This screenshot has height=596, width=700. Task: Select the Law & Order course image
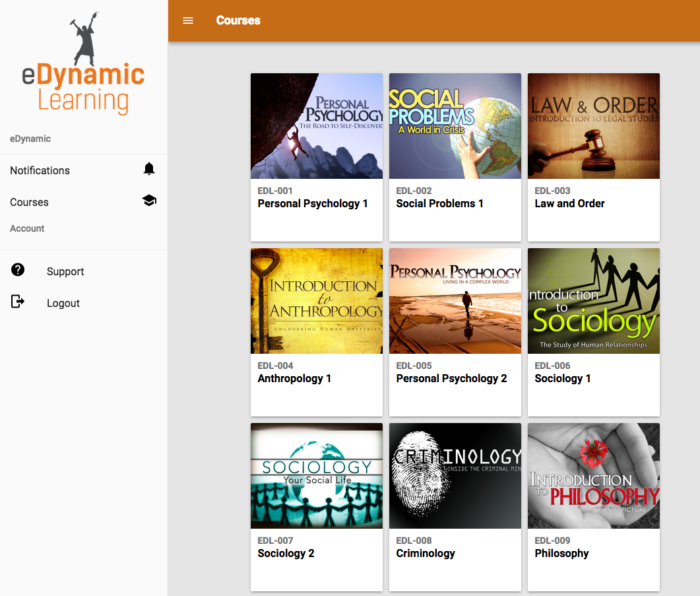pyautogui.click(x=594, y=126)
